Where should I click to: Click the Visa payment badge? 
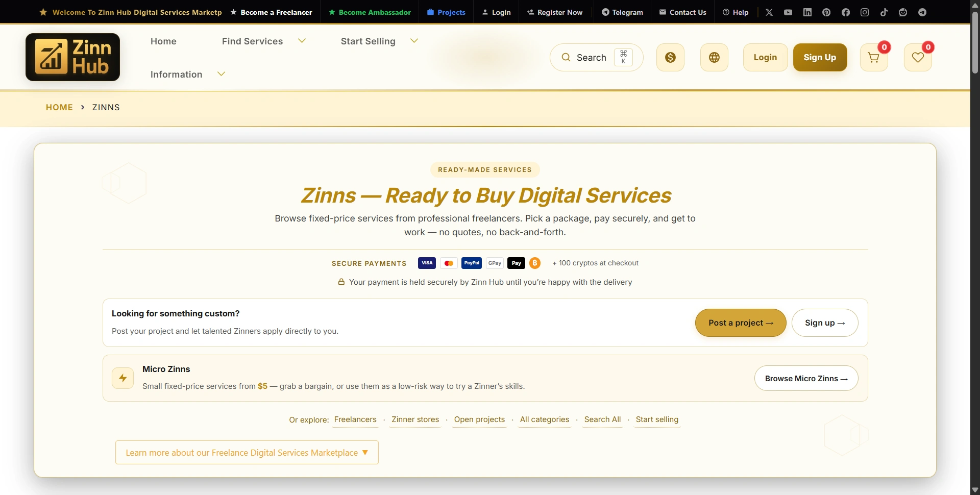(427, 263)
